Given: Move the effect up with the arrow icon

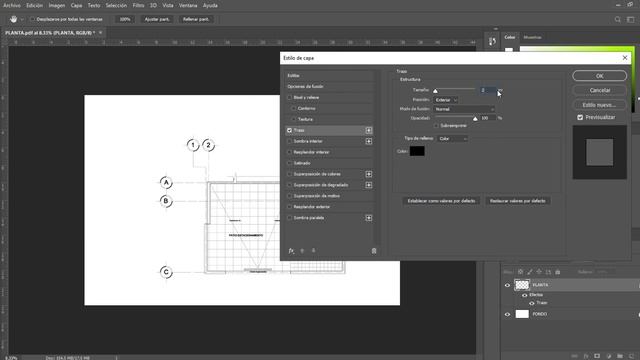Looking at the screenshot, I should [x=302, y=251].
